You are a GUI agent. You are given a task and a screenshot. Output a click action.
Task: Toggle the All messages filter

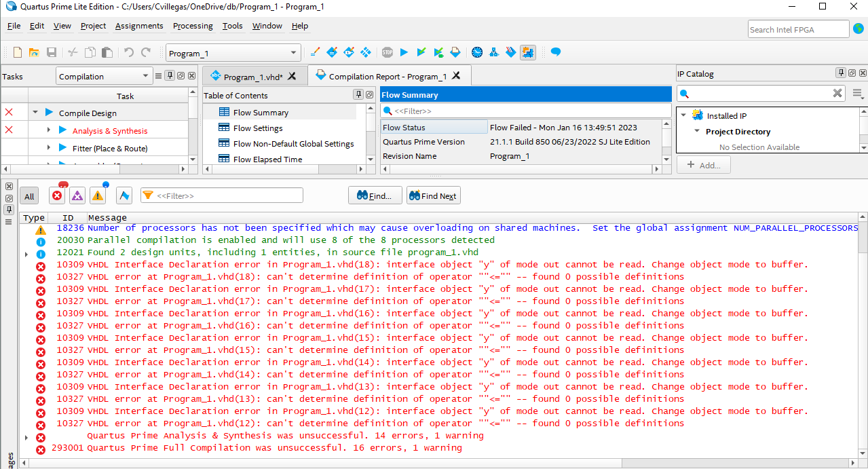pos(29,196)
